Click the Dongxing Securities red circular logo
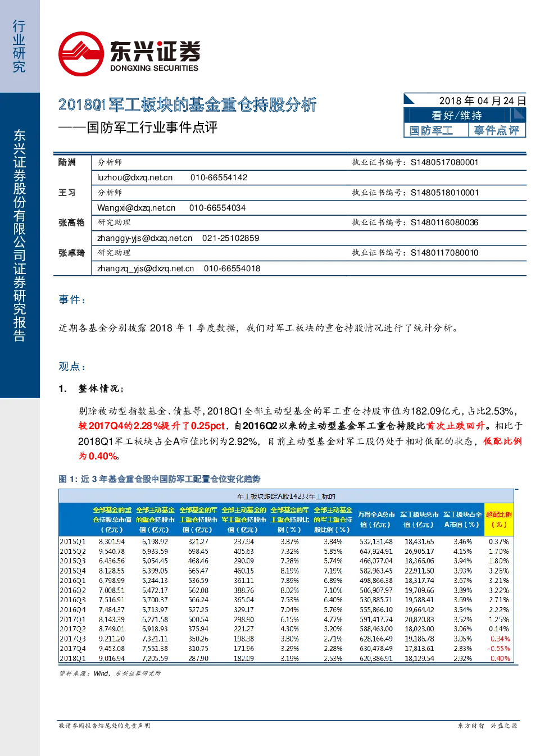The height and width of the screenshot is (756, 558). [x=81, y=54]
